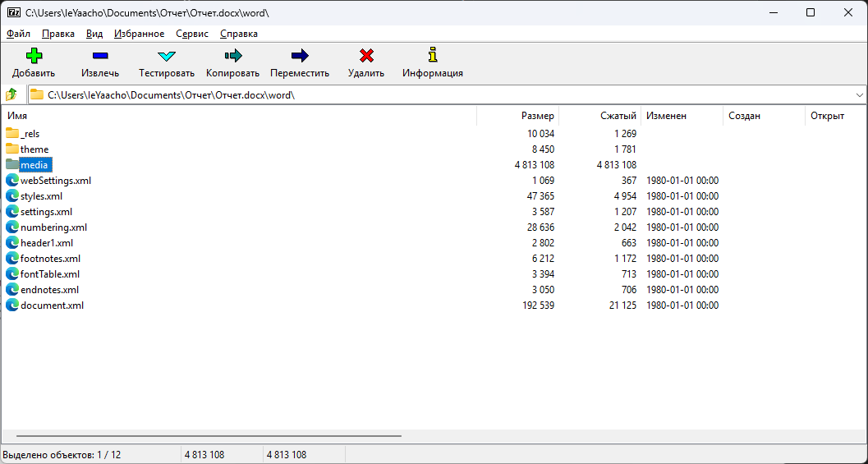Click the theme folder icon

(x=12, y=149)
